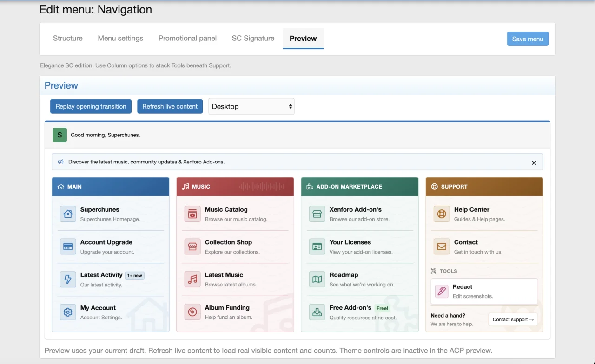The width and height of the screenshot is (595, 364).
Task: Switch to the Structure tab
Action: (x=68, y=39)
